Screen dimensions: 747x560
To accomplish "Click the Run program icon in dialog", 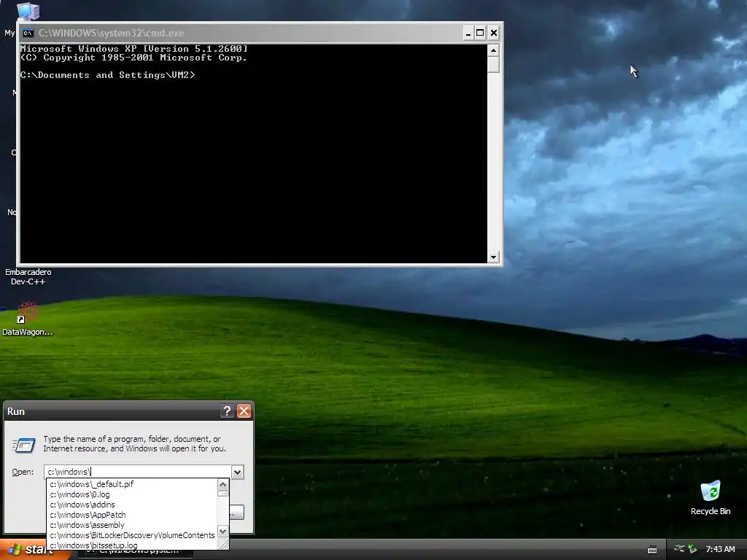I will (24, 446).
